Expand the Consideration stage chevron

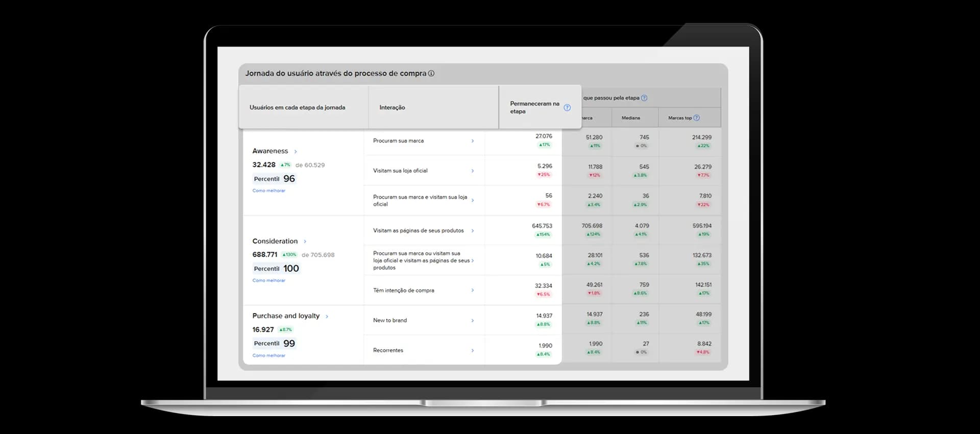point(305,242)
